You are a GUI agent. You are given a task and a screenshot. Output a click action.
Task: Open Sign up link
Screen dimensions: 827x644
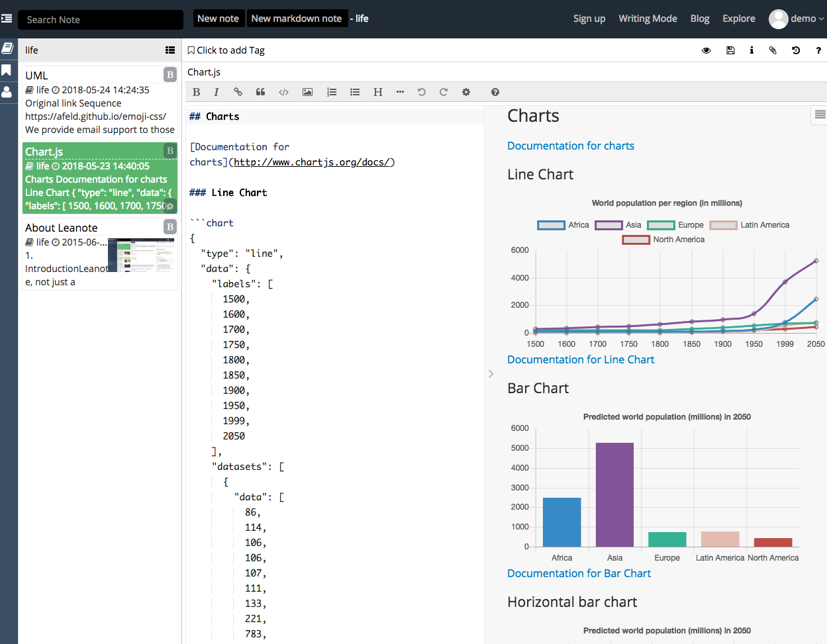click(589, 19)
